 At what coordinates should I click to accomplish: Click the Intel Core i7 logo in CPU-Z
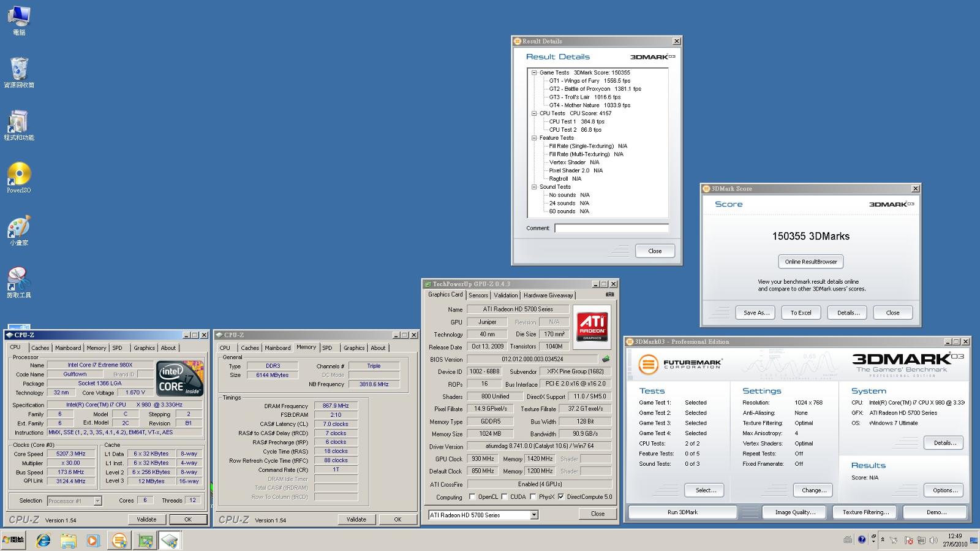[179, 378]
